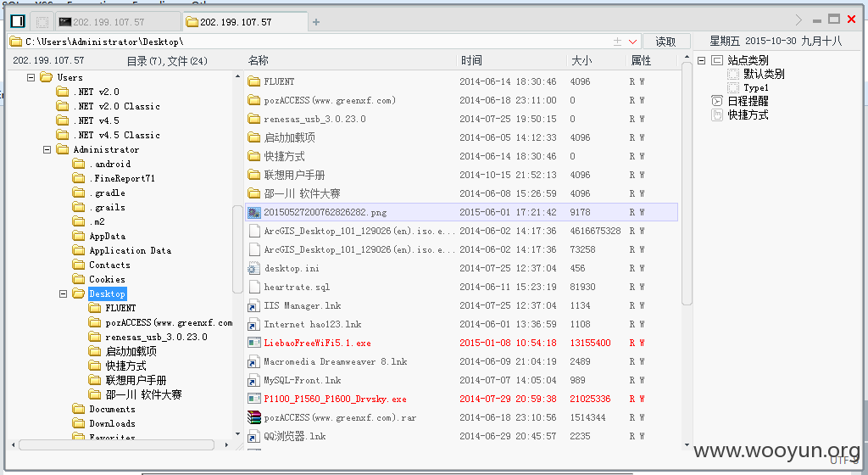
Task: Click the folder tree horizontal scrollbar
Action: click(x=117, y=444)
